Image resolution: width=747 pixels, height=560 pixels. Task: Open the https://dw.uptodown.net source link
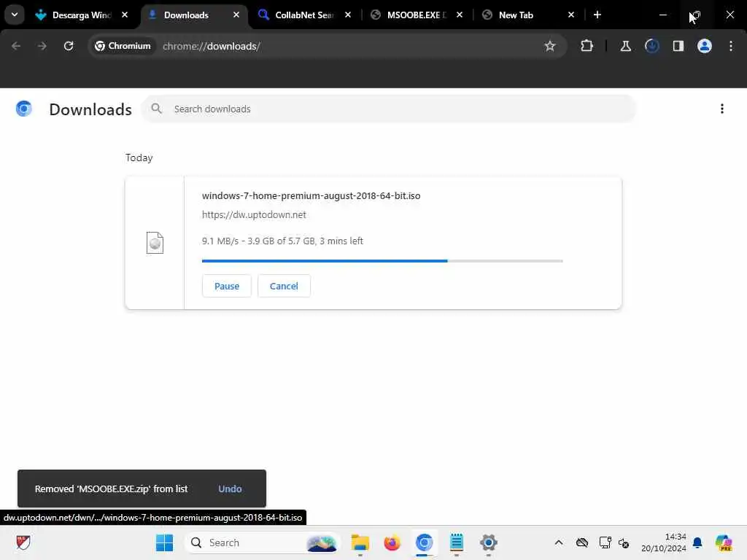tap(254, 215)
